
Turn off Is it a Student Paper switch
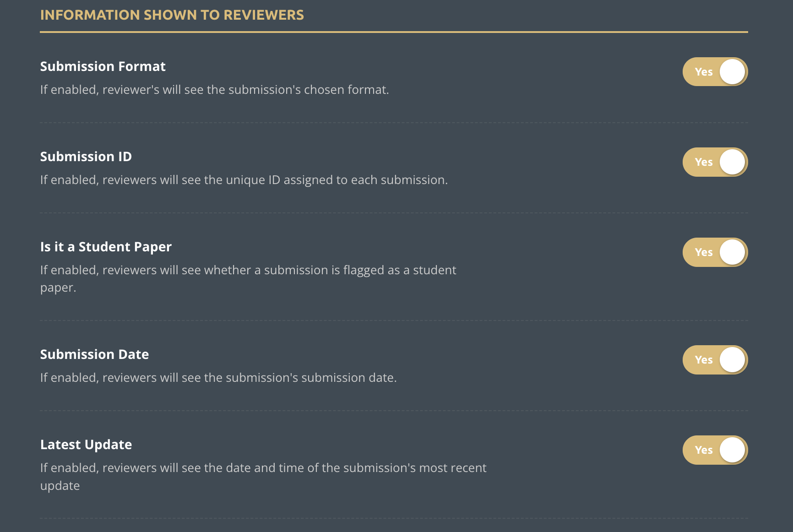715,252
